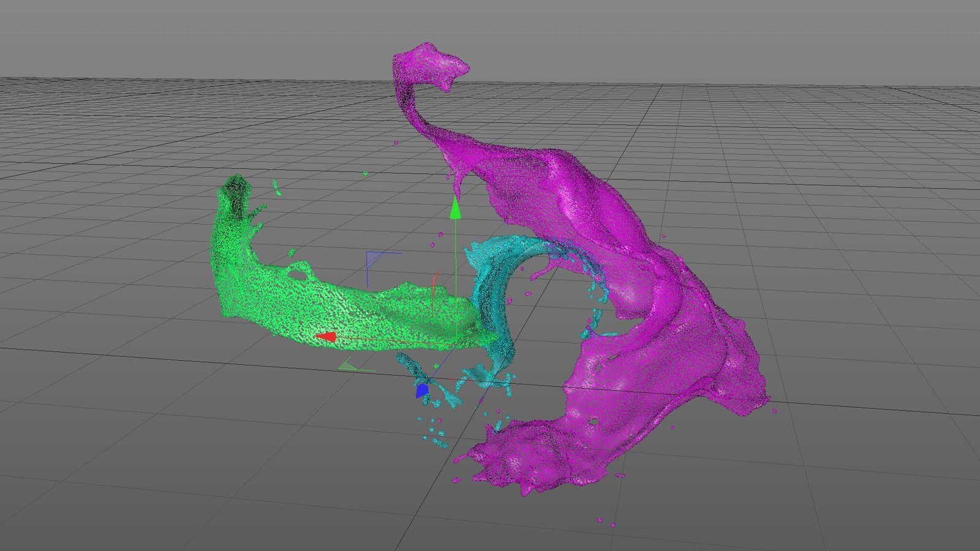Click the red X-axis arrow handle
This screenshot has width=980, height=551.
point(325,337)
